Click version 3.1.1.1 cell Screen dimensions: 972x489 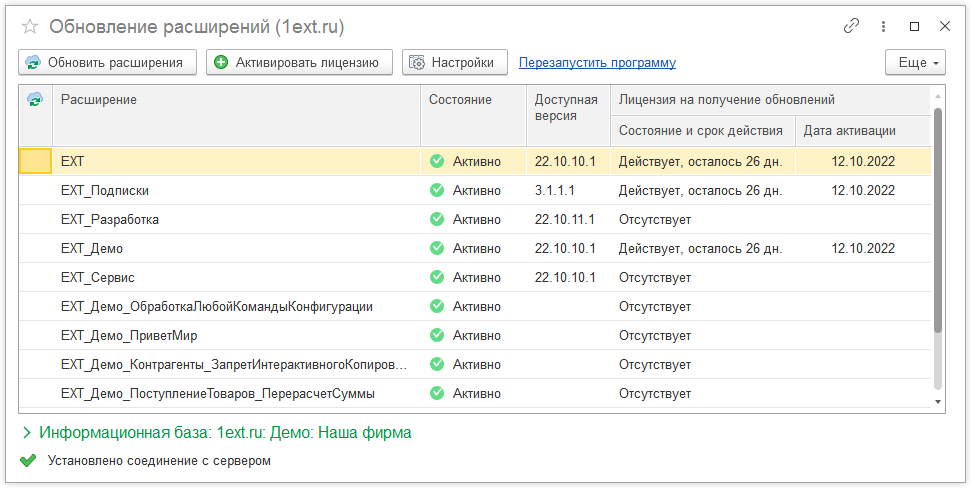pos(568,190)
